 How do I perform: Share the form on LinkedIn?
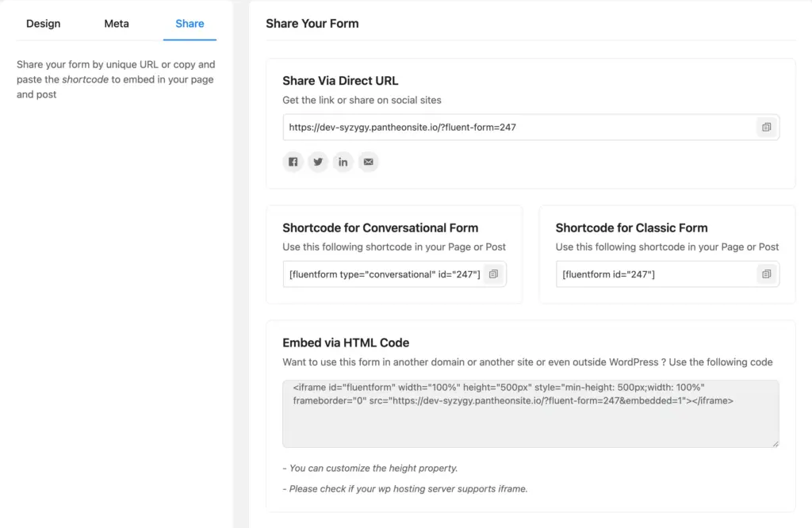point(343,162)
